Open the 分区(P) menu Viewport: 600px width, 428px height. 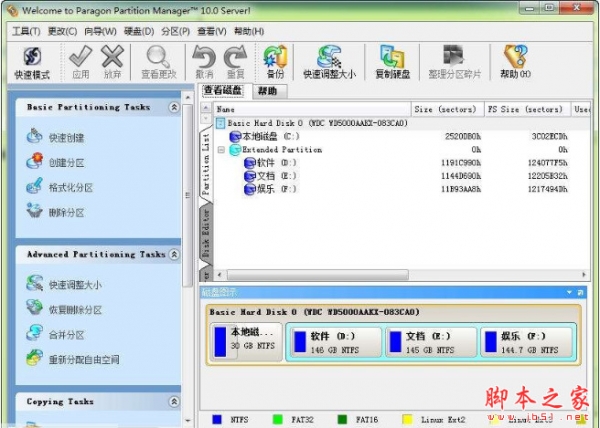175,31
